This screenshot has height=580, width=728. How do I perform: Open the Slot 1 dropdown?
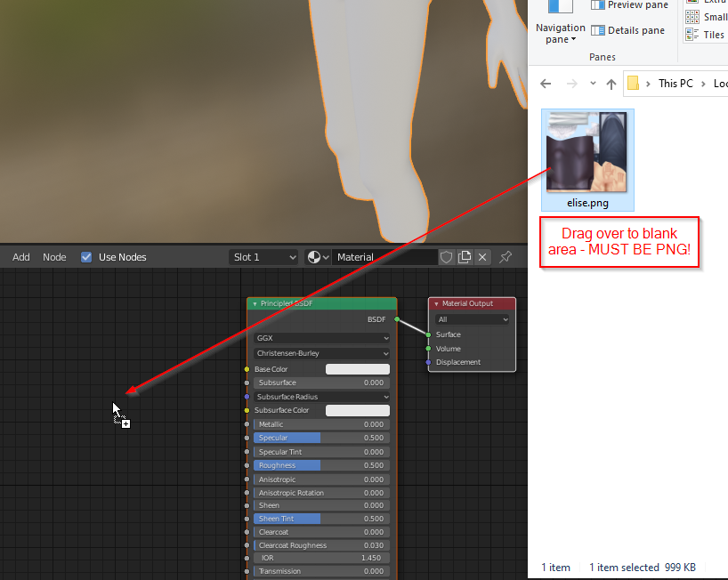263,257
